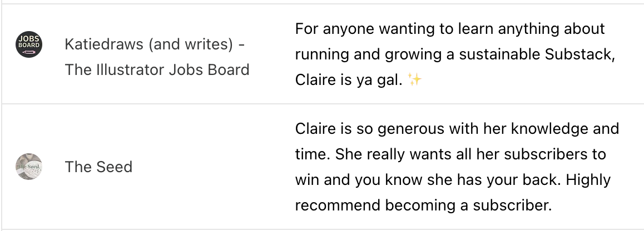Click the Jobs Board circular avatar
The height and width of the screenshot is (231, 644).
29,45
